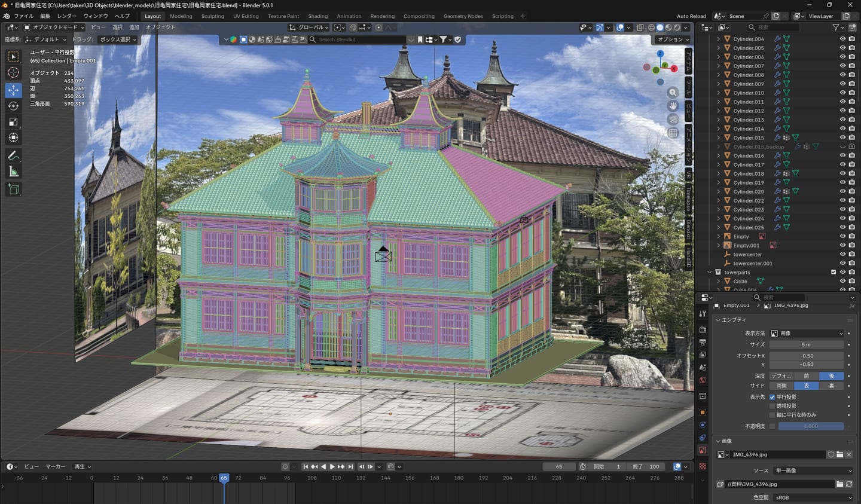Open the レンダー menu
The image size is (861, 504).
(66, 16)
